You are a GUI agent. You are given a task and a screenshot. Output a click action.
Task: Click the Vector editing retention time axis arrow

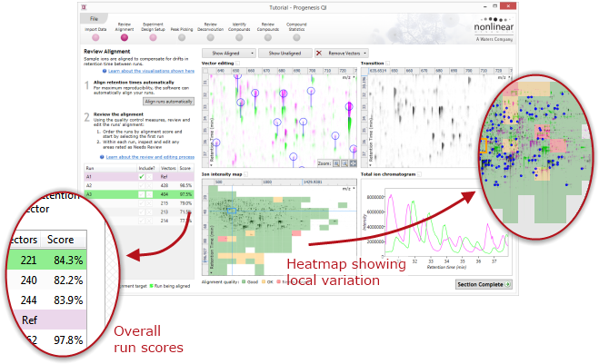pos(212,165)
